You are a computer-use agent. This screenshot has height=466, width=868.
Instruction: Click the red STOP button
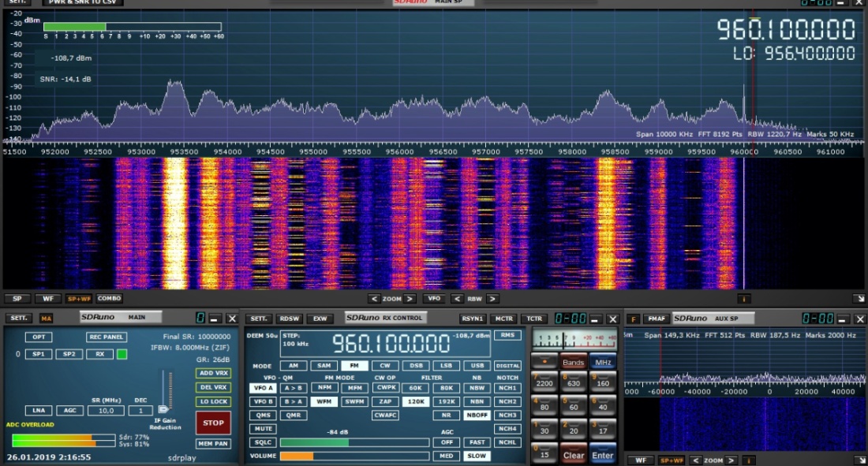(x=213, y=423)
